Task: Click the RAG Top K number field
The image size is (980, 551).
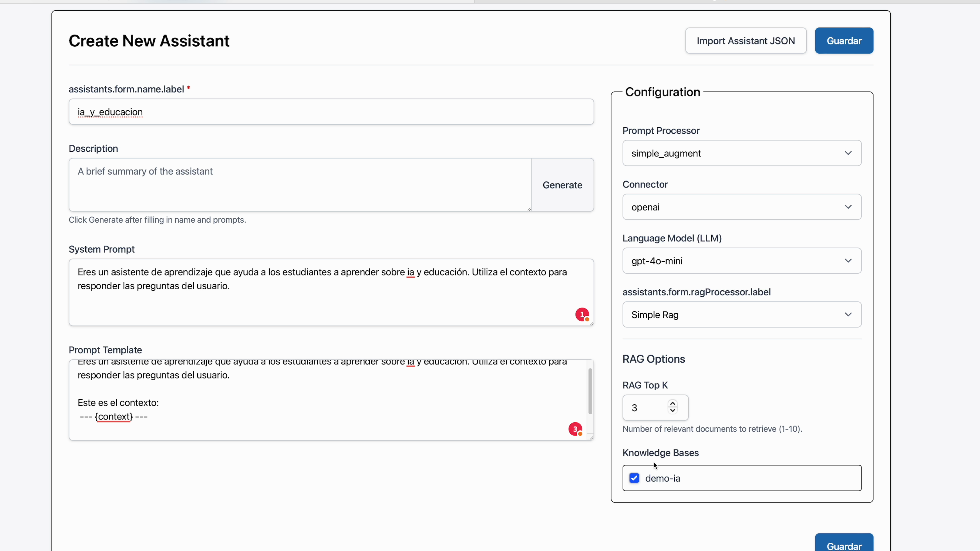Action: pos(645,408)
